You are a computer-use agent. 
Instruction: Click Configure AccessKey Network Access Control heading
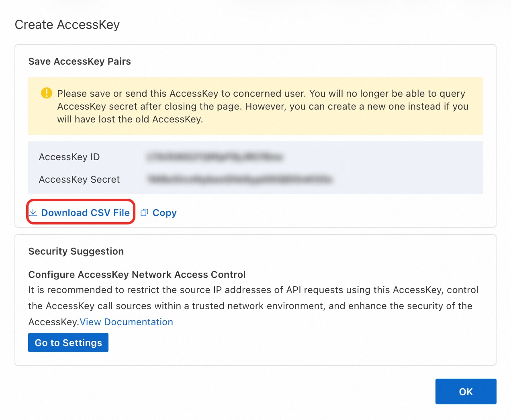click(137, 275)
